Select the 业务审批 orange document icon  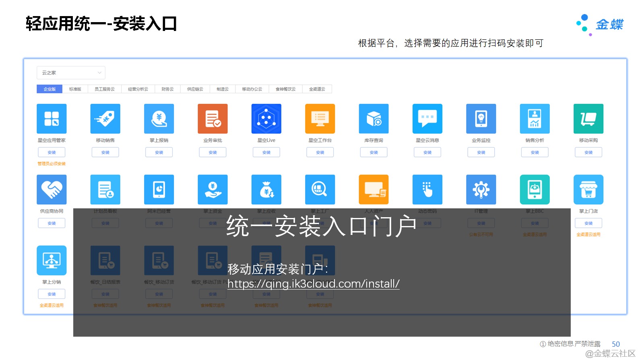coord(213,119)
